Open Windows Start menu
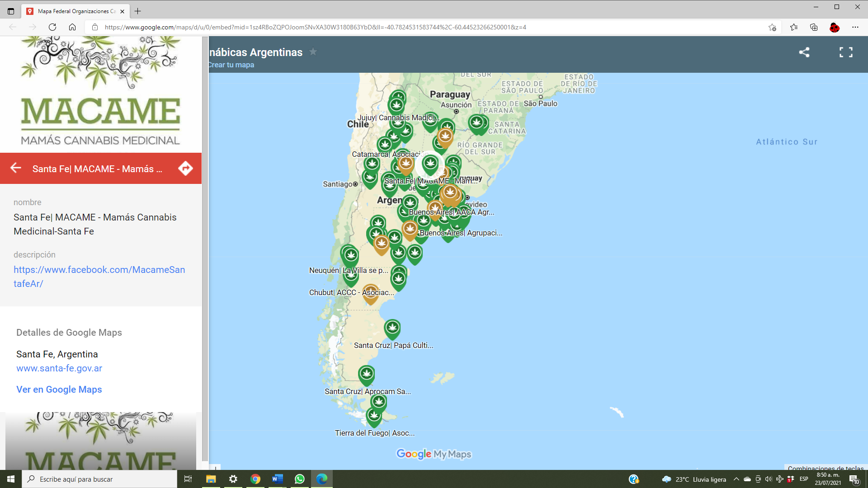 tap(11, 479)
